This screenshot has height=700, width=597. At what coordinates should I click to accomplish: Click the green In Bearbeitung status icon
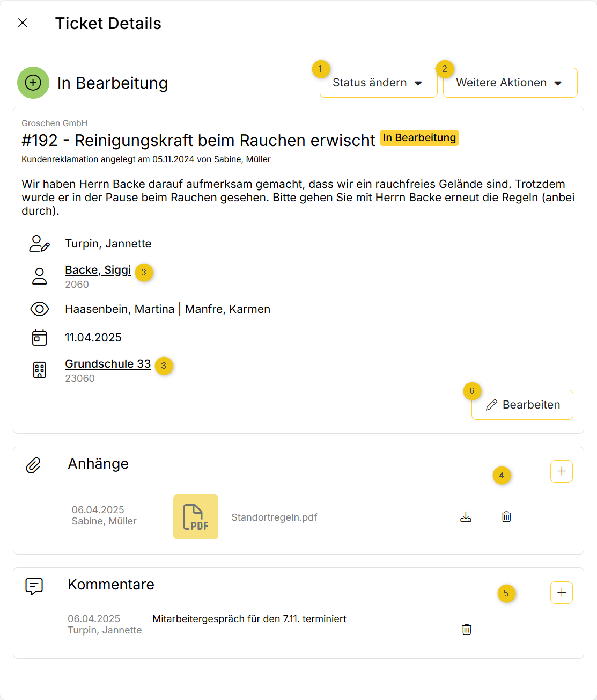pyautogui.click(x=33, y=83)
